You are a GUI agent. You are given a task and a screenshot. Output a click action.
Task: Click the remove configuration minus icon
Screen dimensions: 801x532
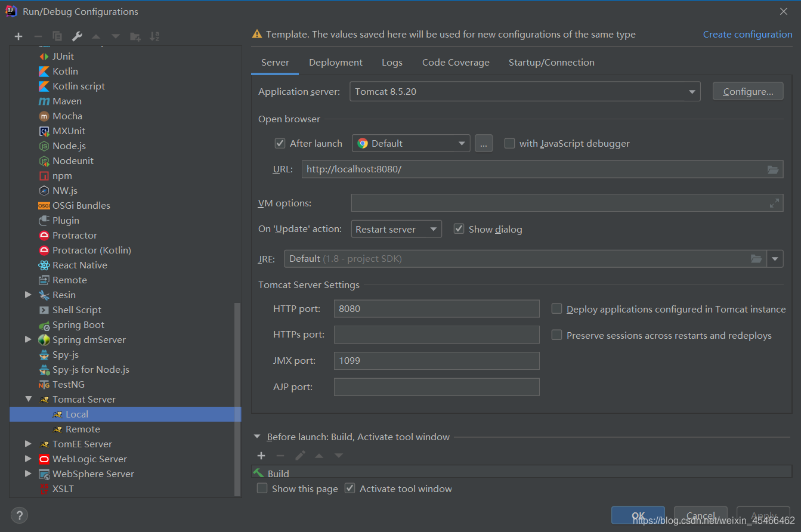38,36
